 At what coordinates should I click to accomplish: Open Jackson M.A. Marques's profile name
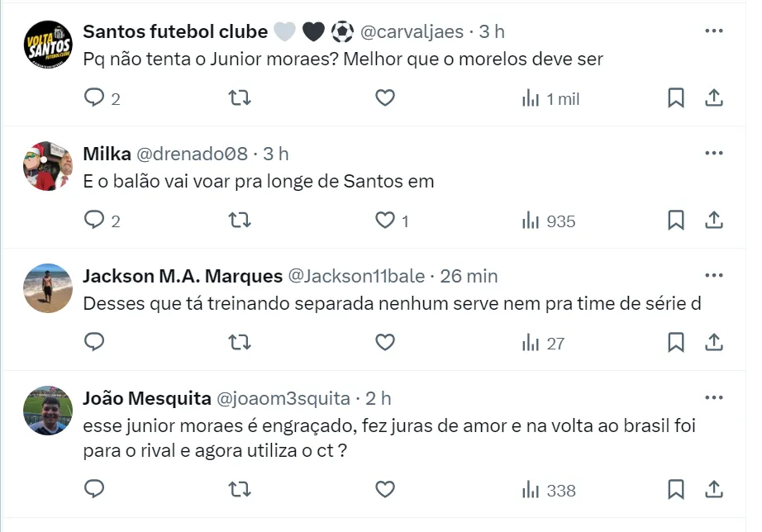[181, 276]
